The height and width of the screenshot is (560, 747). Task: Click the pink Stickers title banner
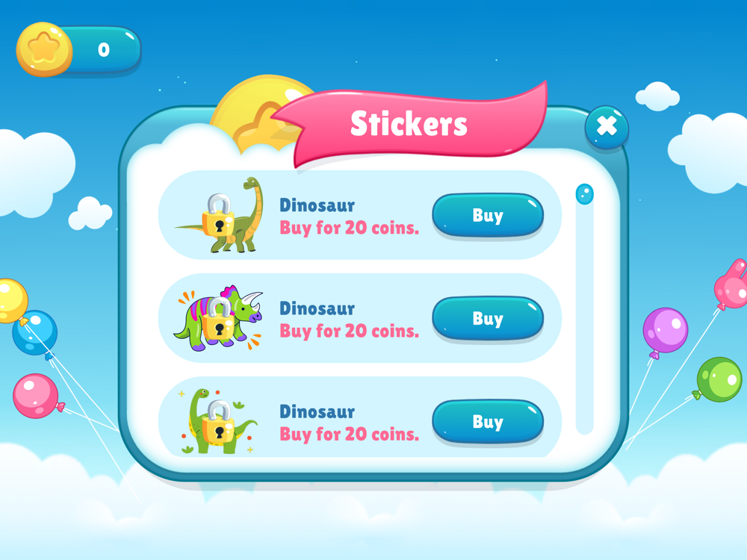(x=409, y=124)
